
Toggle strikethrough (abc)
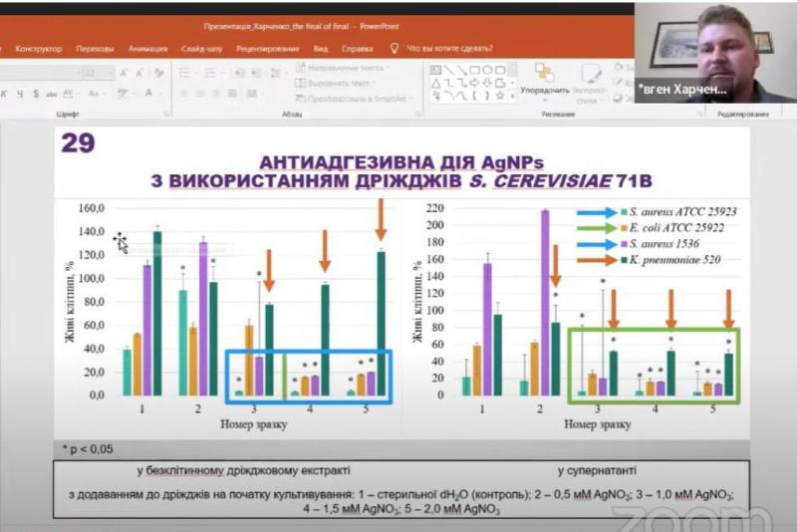click(52, 94)
